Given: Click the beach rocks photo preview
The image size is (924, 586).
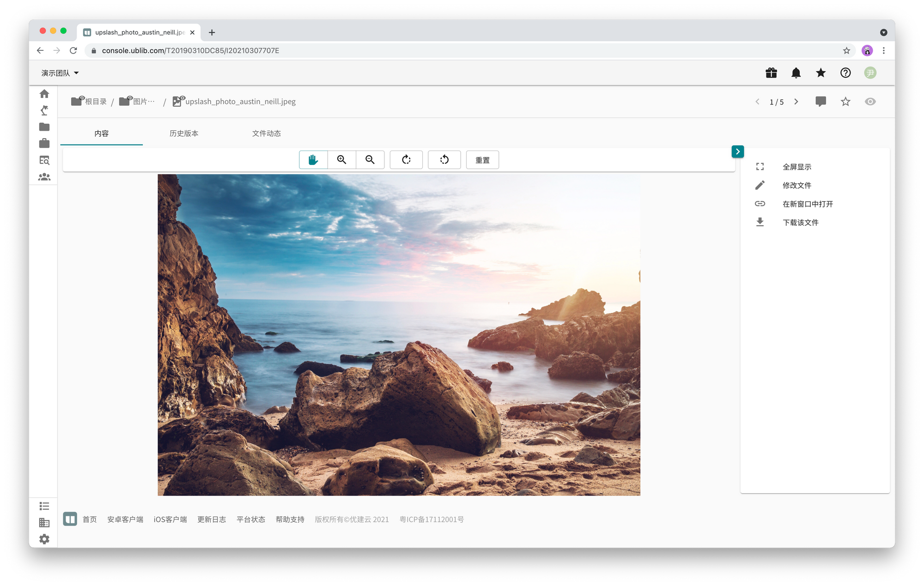Looking at the screenshot, I should (399, 335).
